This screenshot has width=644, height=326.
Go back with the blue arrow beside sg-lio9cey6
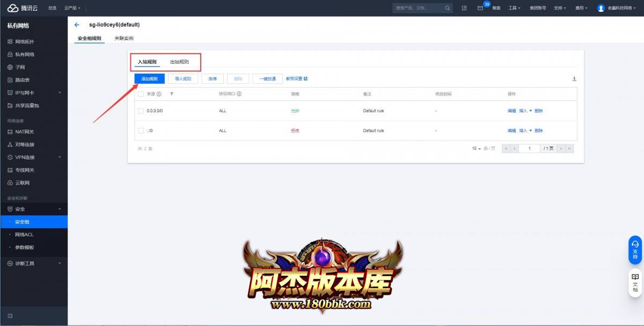pyautogui.click(x=77, y=25)
